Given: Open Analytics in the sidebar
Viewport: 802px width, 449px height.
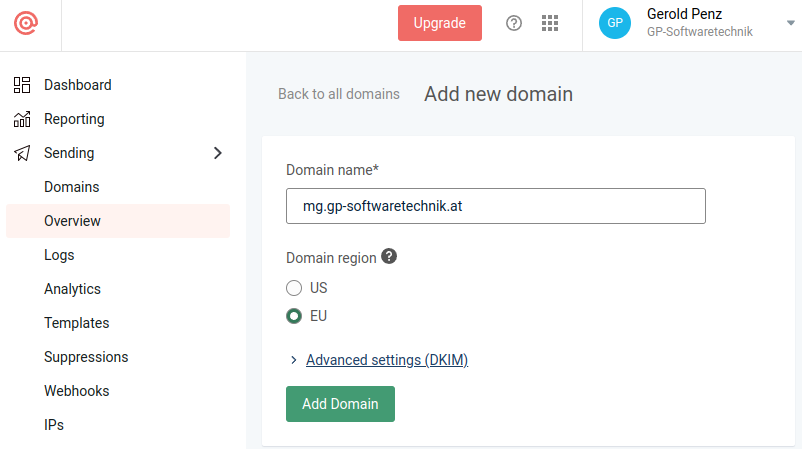Looking at the screenshot, I should click(72, 289).
